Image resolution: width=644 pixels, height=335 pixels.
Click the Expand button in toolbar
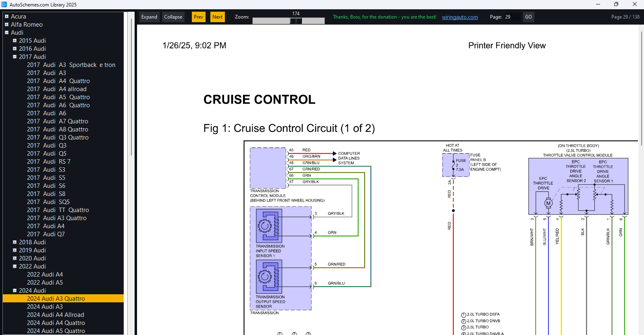[149, 17]
